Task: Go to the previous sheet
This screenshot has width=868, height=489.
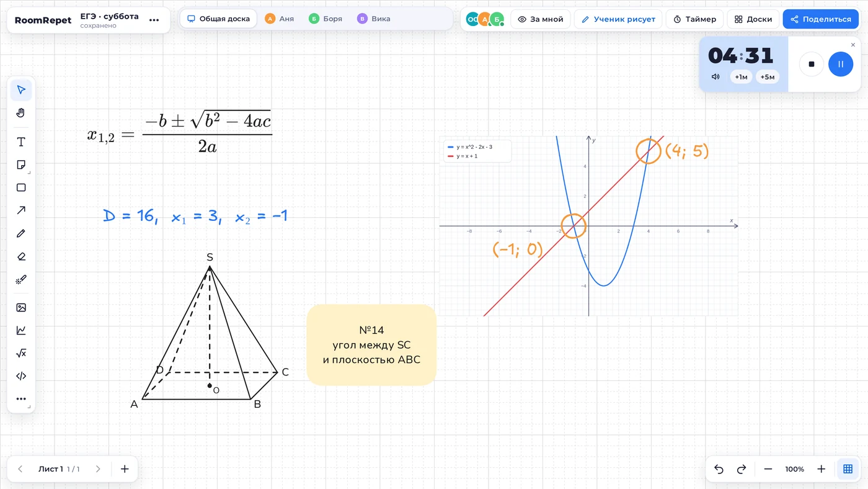Action: pos(20,469)
